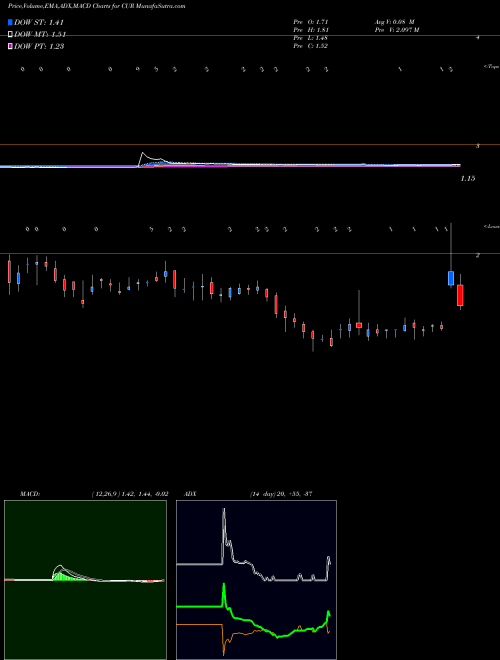The width and height of the screenshot is (500, 660).
Task: Click the last red candle on the right
Action: click(x=460, y=295)
